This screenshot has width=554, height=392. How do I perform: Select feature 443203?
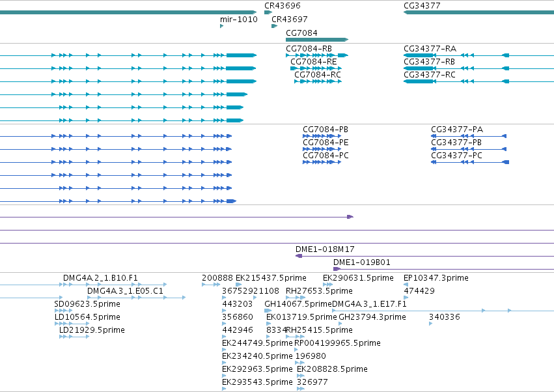238,304
